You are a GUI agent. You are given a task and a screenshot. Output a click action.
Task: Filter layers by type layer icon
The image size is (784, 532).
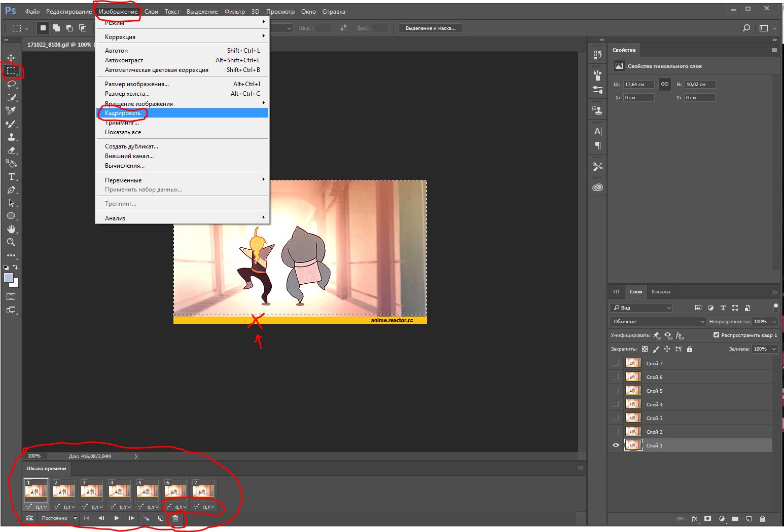click(x=723, y=308)
